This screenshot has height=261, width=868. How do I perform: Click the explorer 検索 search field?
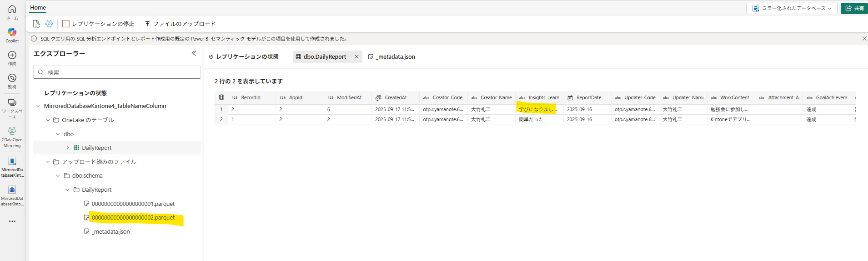click(117, 72)
